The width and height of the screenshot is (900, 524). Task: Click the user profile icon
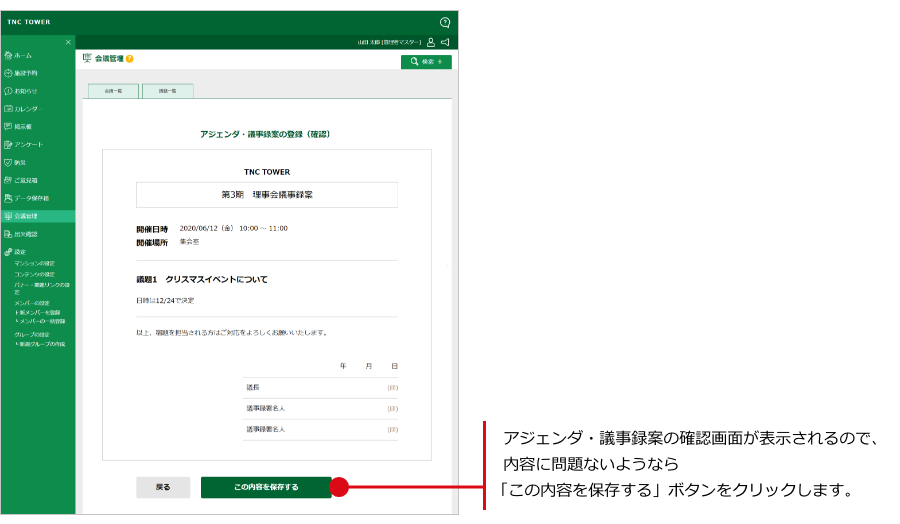(x=430, y=42)
